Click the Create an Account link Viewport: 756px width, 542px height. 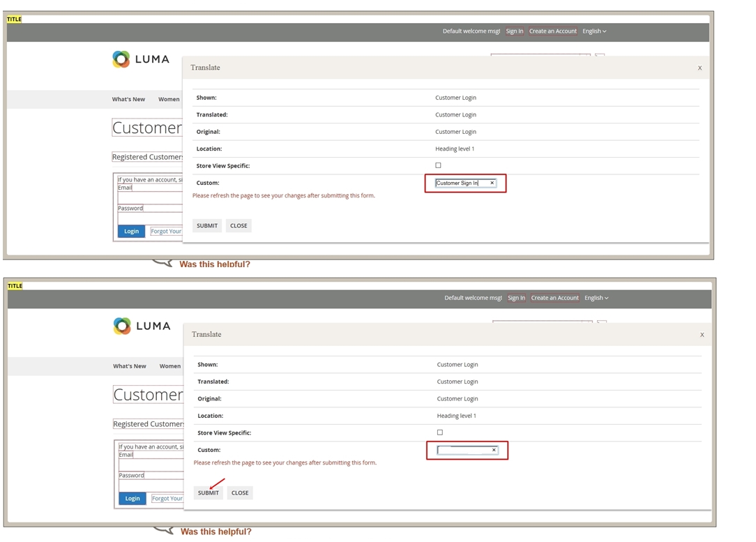(552, 31)
